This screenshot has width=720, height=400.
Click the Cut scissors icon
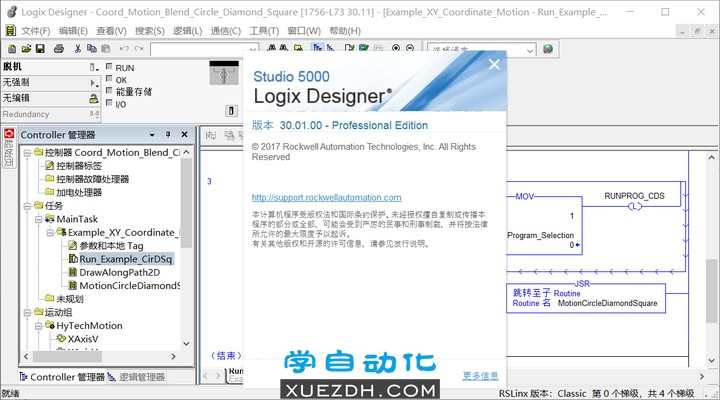click(x=78, y=48)
